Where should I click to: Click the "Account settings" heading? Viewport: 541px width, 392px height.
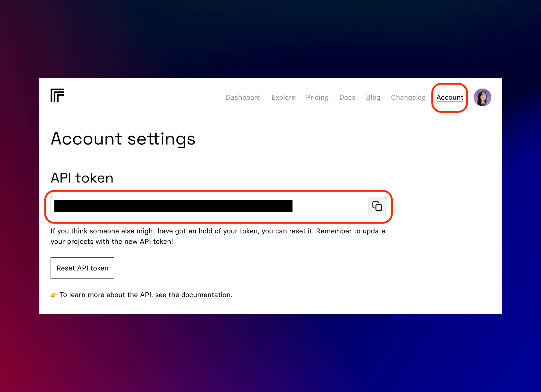click(x=123, y=139)
